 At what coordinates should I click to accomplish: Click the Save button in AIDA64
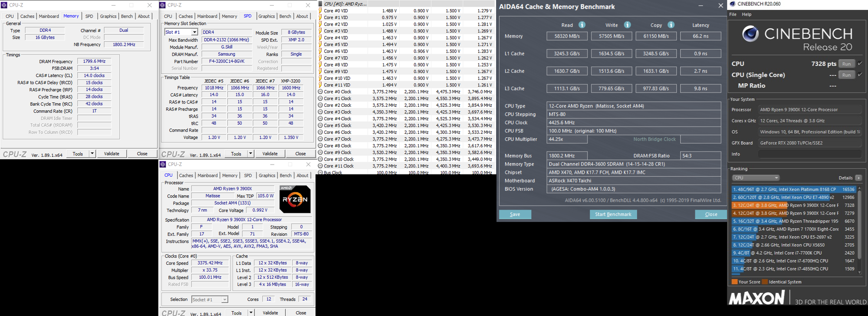515,214
